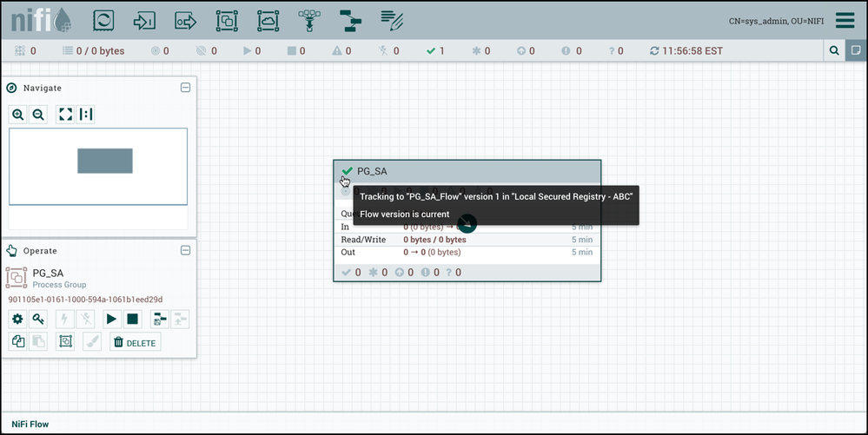This screenshot has width=868, height=435.
Task: Open the global hamburger menu
Action: click(x=845, y=21)
